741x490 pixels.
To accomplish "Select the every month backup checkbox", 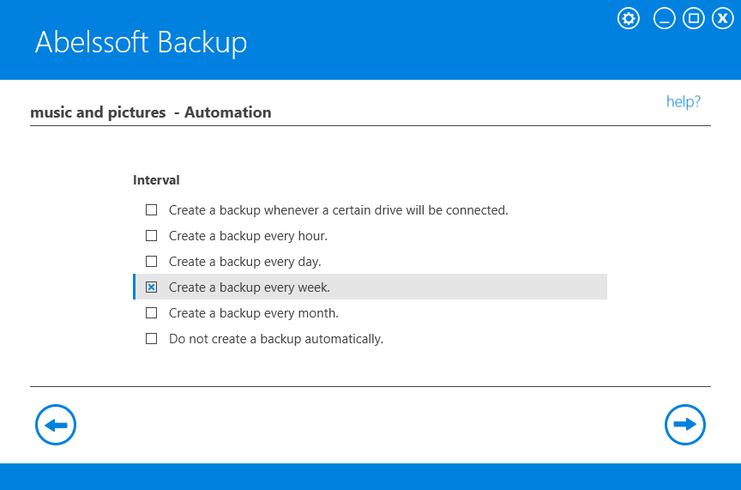I will [x=152, y=313].
